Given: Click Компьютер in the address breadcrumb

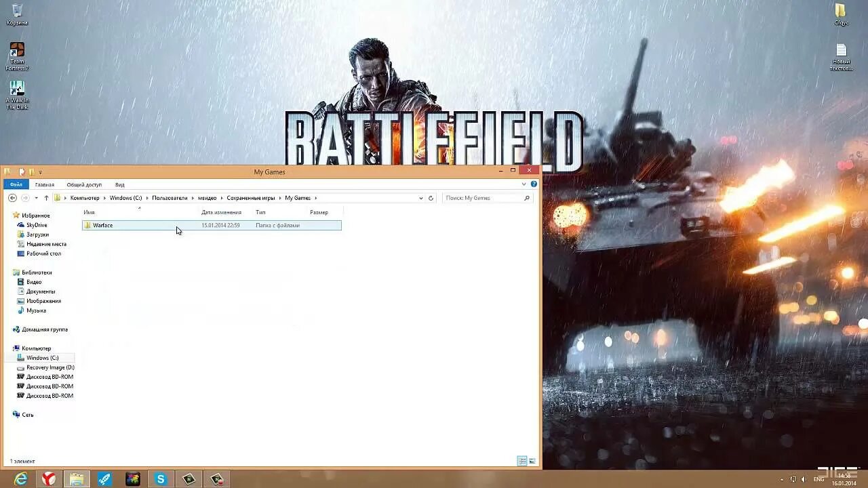Looking at the screenshot, I should [85, 198].
